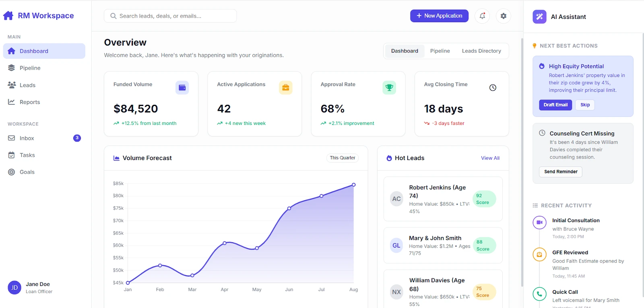Open the Jane Doe user profile menu

30,287
